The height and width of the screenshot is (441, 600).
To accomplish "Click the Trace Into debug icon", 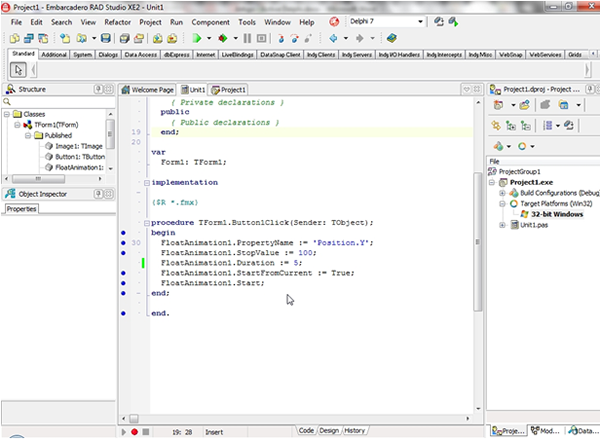I will (x=281, y=38).
